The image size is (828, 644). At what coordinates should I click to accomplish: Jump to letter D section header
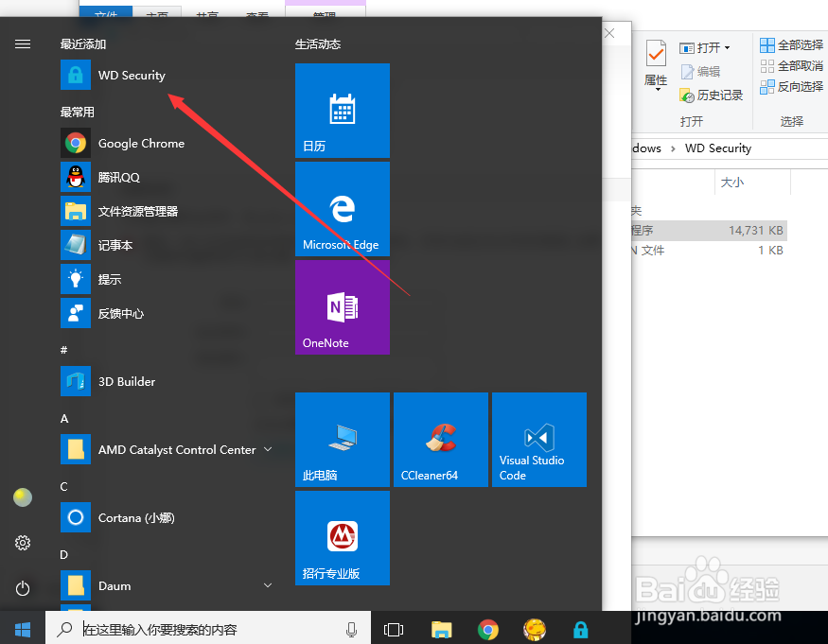point(64,555)
